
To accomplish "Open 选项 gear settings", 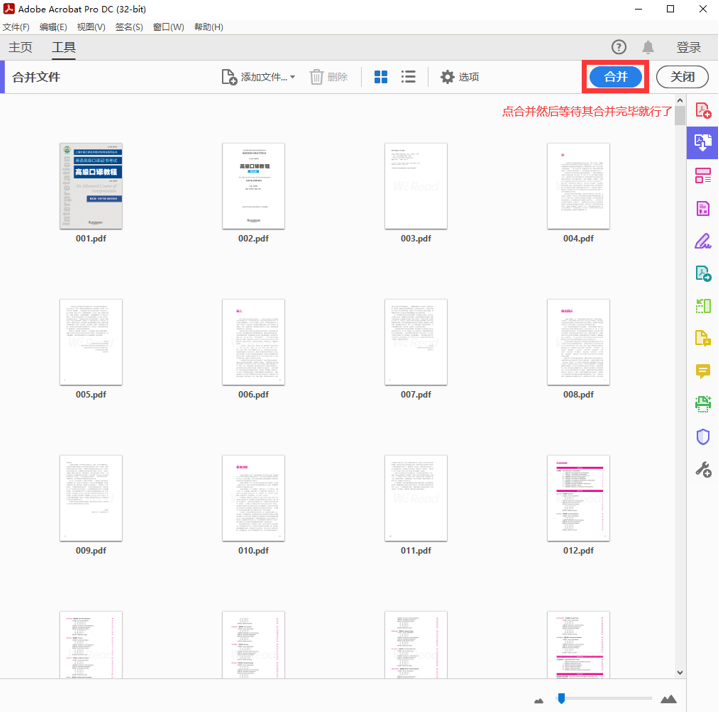I will [x=447, y=77].
